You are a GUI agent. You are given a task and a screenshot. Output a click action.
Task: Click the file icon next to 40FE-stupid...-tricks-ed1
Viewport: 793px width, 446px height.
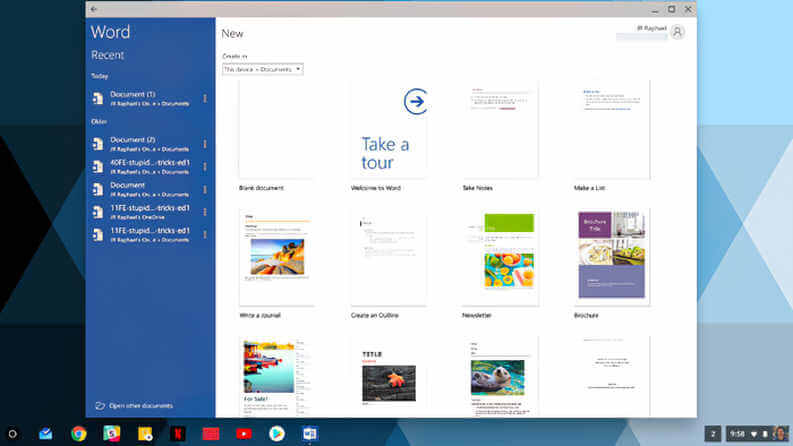coord(98,166)
